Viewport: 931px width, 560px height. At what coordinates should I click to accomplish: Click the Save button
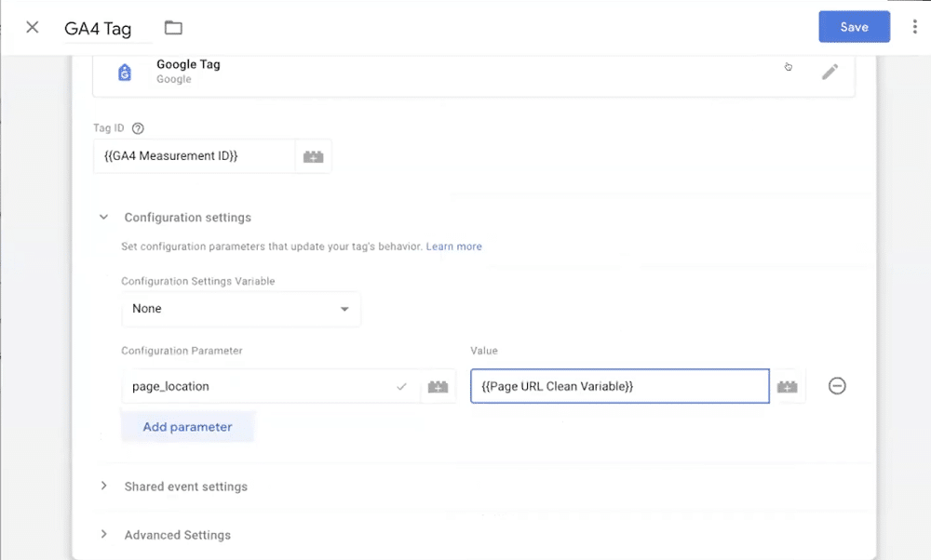tap(854, 27)
